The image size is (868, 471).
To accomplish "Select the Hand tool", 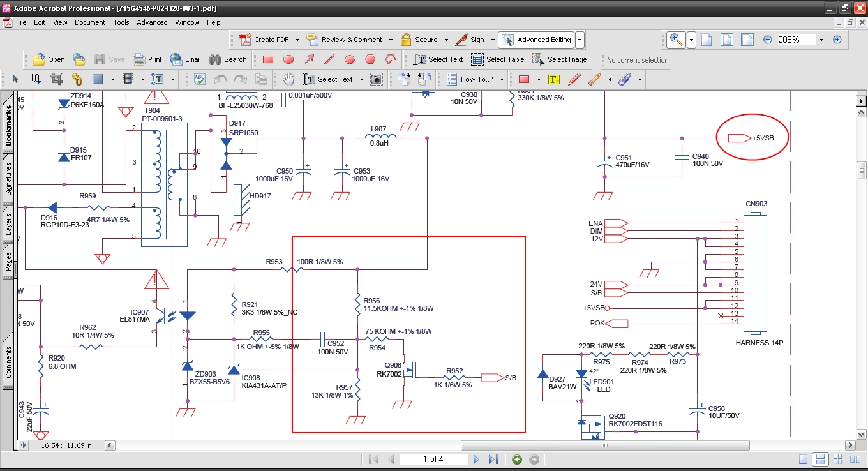I will (289, 79).
